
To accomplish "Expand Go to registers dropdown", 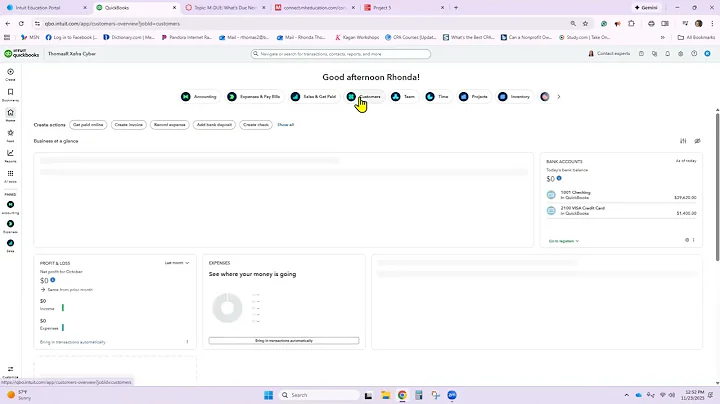I will (564, 241).
